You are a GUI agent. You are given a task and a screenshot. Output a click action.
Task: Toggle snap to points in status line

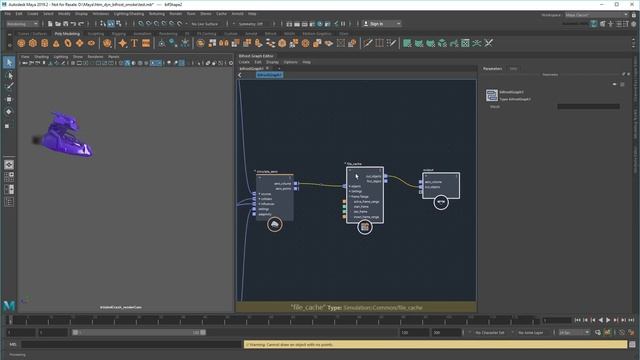pyautogui.click(x=156, y=24)
